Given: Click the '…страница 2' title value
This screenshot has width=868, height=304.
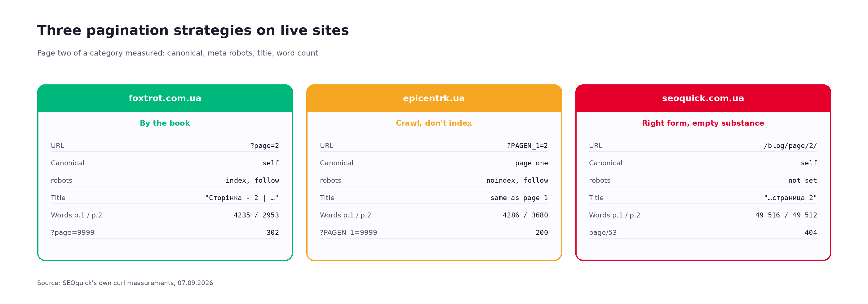Looking at the screenshot, I should 790,198.
